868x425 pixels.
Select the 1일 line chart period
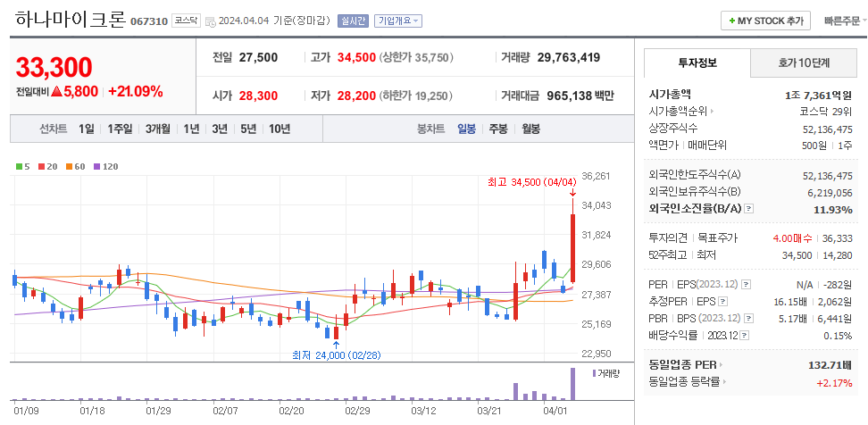pyautogui.click(x=87, y=129)
